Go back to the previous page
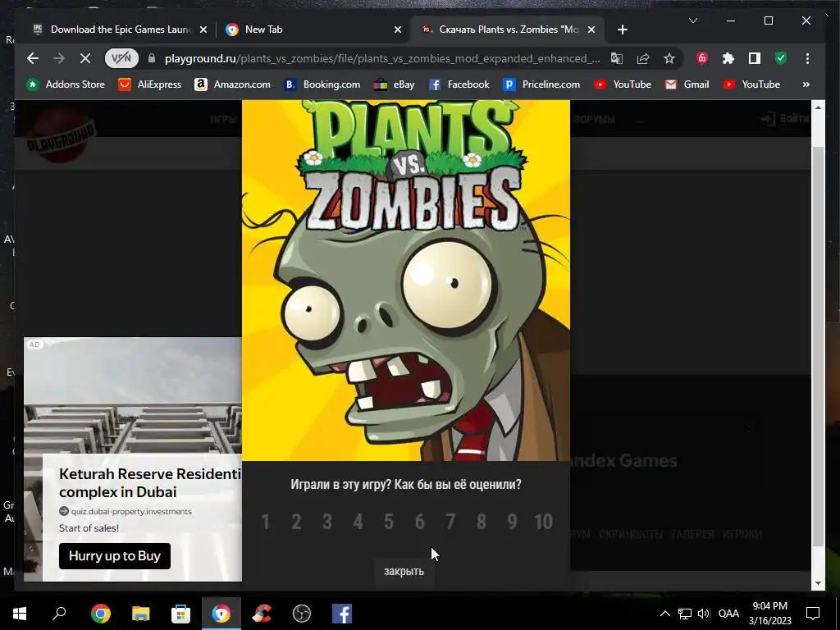Screen dimensions: 840x630 tap(33, 58)
